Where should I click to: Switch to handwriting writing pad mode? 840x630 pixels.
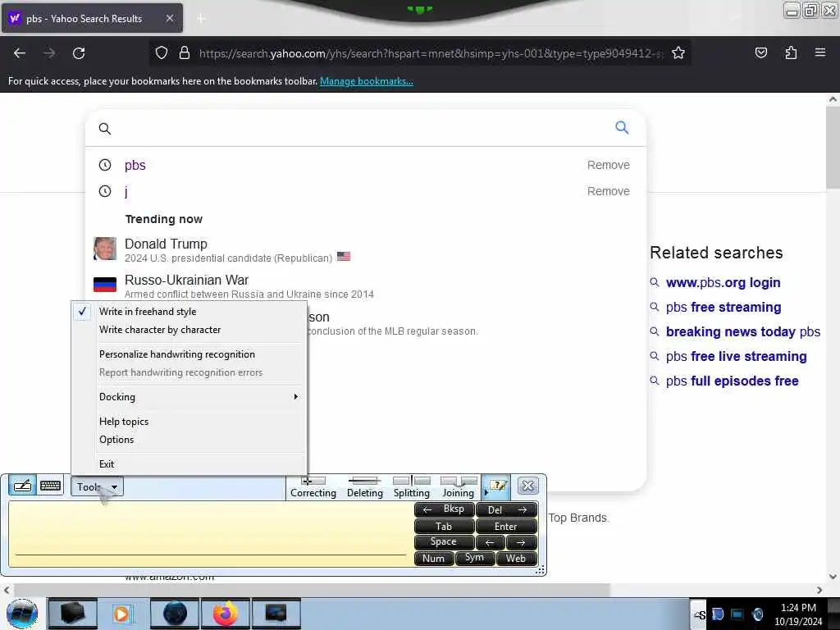(22, 486)
